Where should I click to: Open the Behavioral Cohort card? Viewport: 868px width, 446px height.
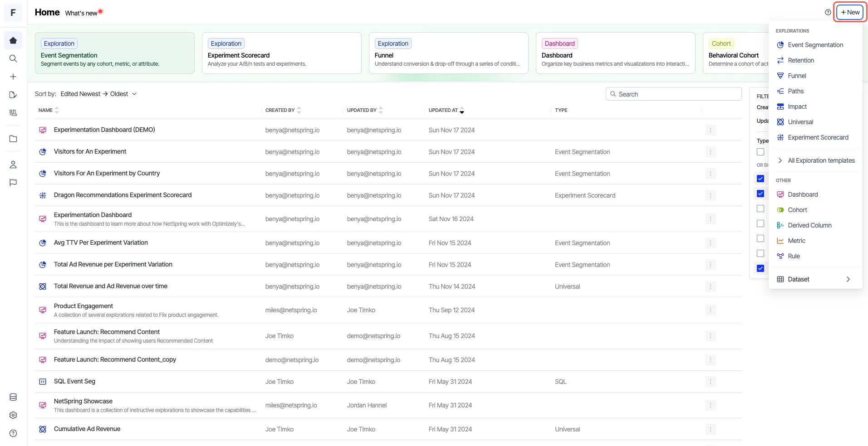point(736,53)
